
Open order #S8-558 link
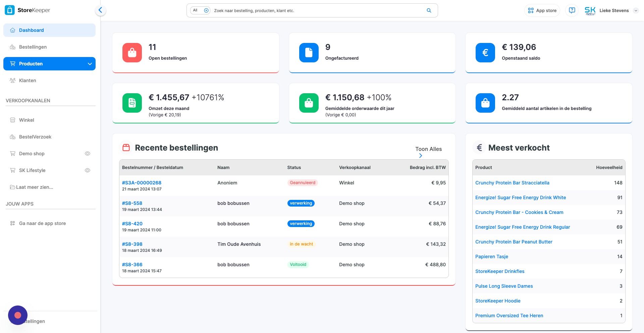(132, 203)
